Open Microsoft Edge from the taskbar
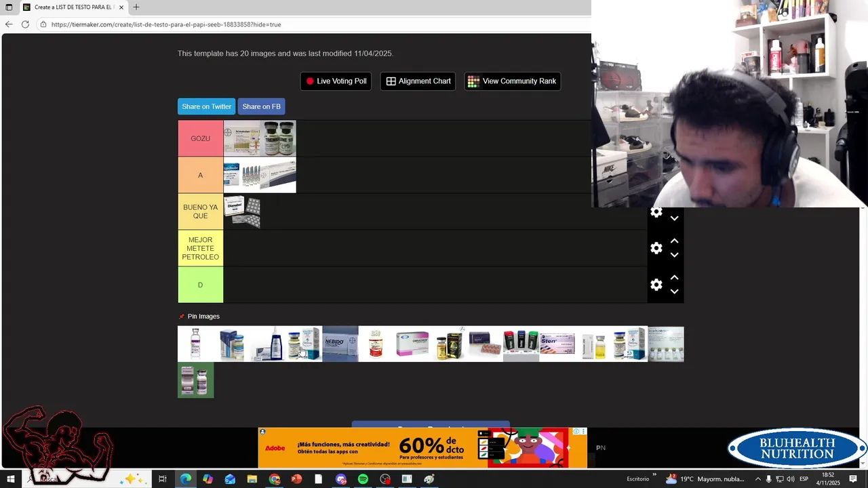The height and width of the screenshot is (488, 868). 185,479
